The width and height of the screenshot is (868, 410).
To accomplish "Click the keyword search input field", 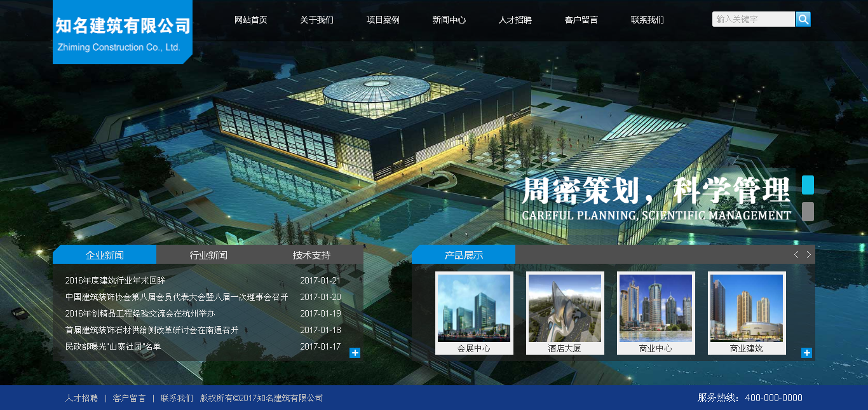I will click(753, 19).
